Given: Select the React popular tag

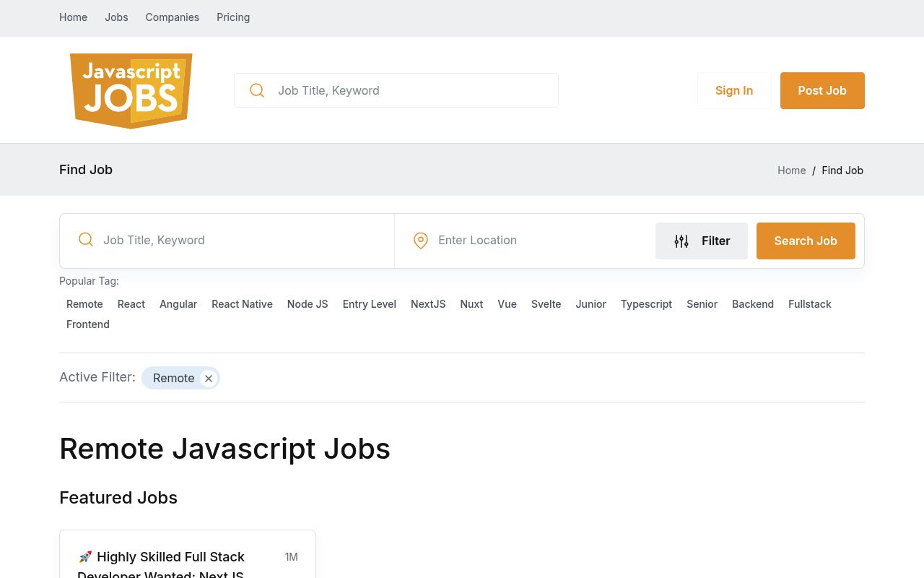Looking at the screenshot, I should click(131, 304).
